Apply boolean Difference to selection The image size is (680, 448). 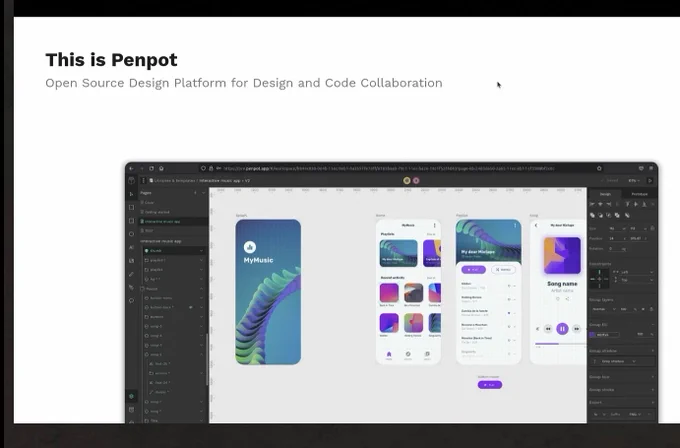pyautogui.click(x=601, y=215)
